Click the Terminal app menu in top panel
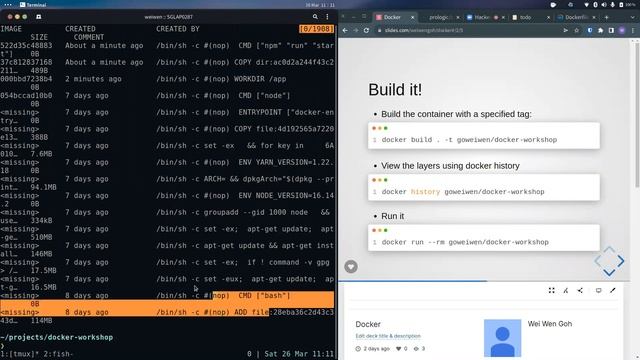 click(33, 4)
